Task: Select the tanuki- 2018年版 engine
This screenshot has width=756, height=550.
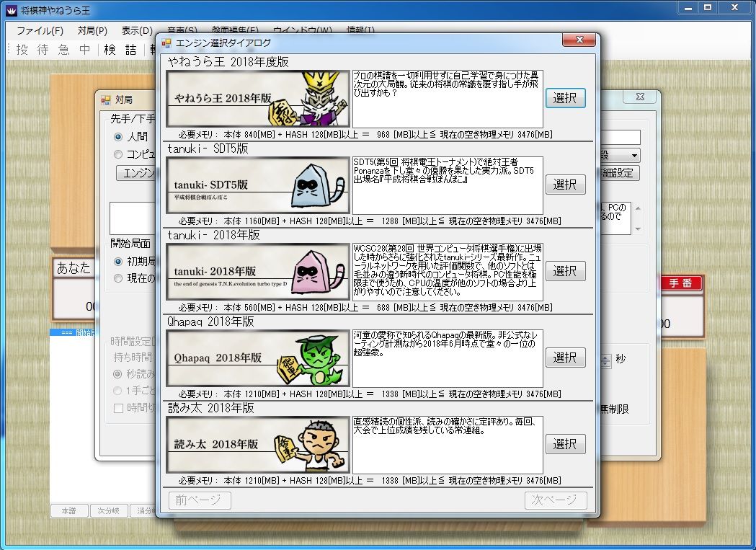Action: [x=566, y=270]
